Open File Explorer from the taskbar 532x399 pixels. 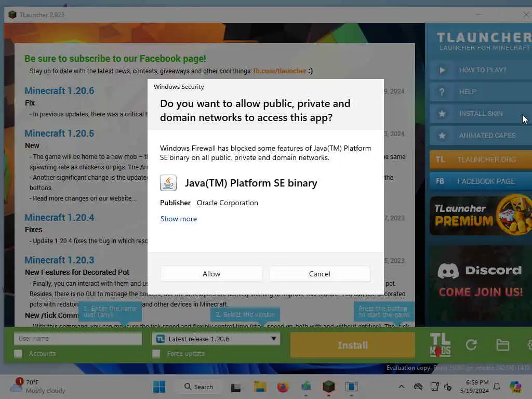click(x=260, y=387)
